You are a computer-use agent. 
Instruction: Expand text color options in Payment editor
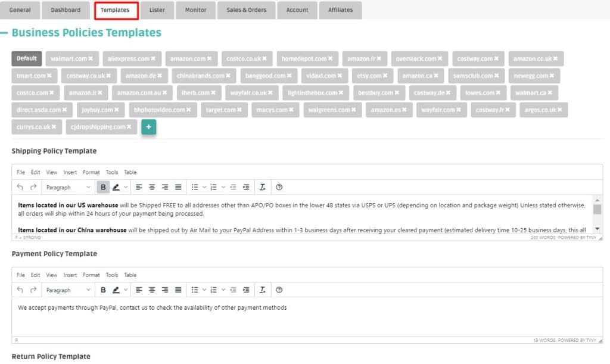(x=126, y=290)
